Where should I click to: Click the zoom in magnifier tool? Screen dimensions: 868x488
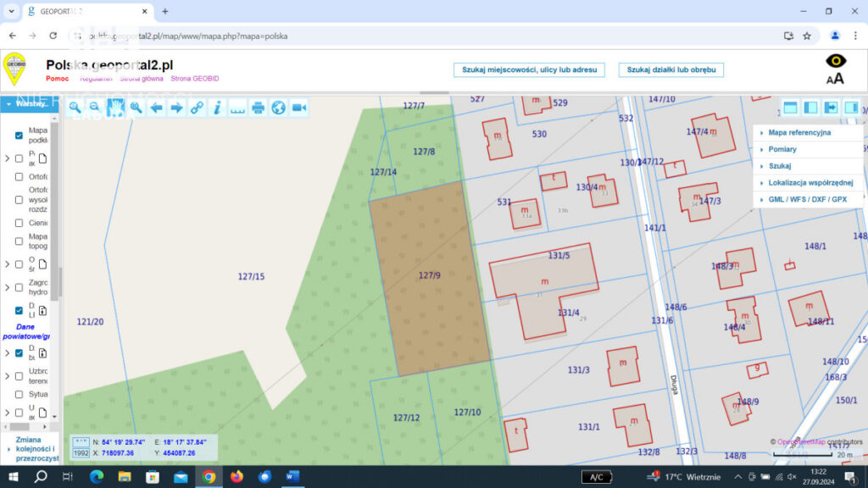(75, 108)
